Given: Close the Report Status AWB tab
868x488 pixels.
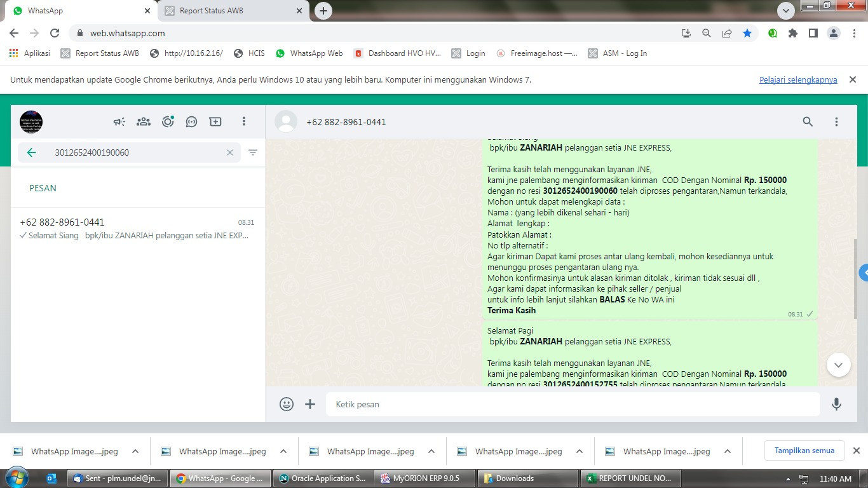Looking at the screenshot, I should click(x=299, y=11).
